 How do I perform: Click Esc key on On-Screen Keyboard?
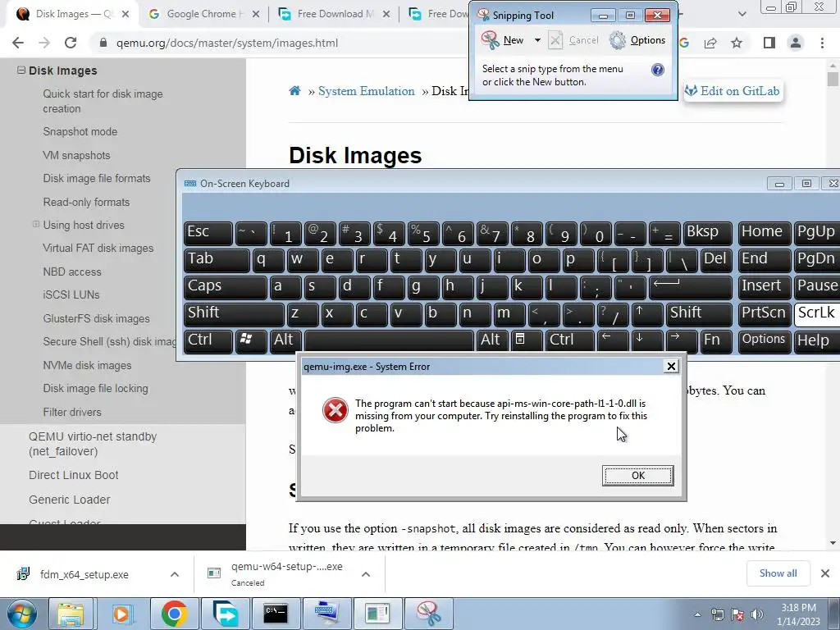[x=208, y=233]
